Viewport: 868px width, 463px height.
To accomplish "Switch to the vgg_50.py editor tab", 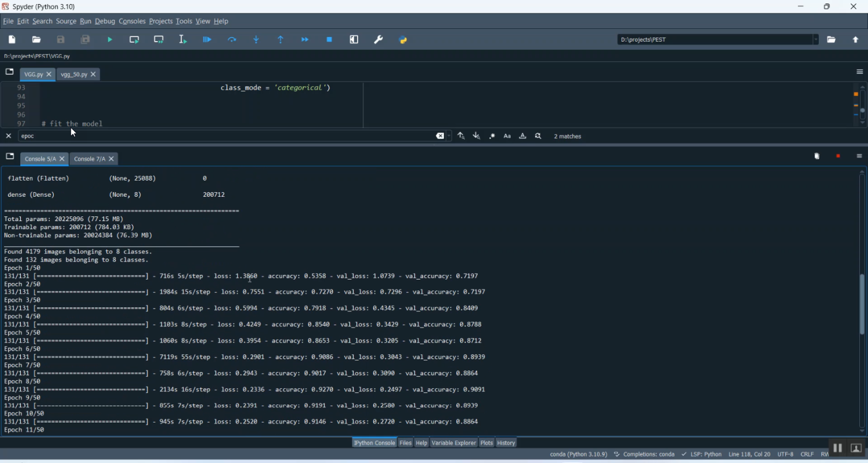I will 74,75.
